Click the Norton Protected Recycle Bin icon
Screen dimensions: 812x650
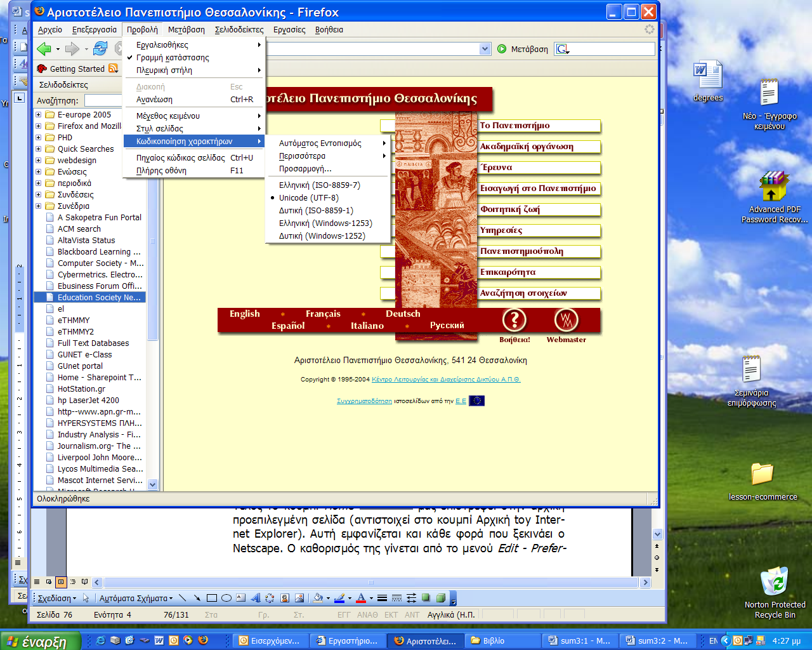[775, 592]
